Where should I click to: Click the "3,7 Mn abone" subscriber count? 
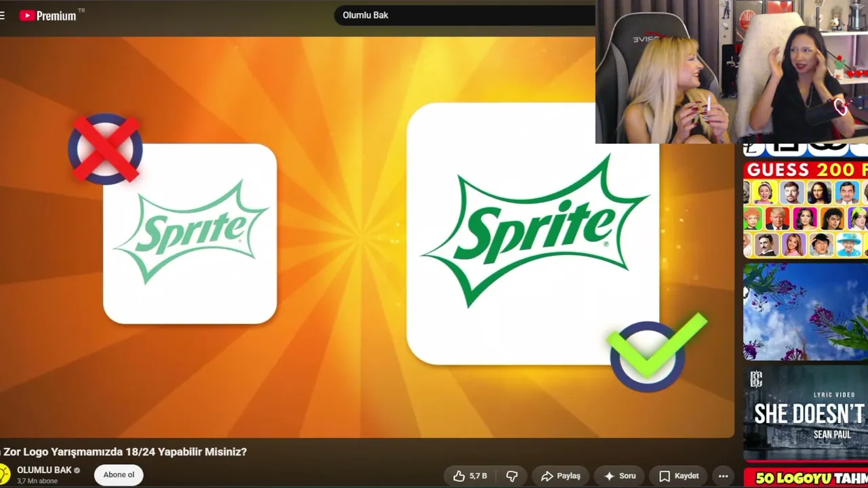coord(37,481)
